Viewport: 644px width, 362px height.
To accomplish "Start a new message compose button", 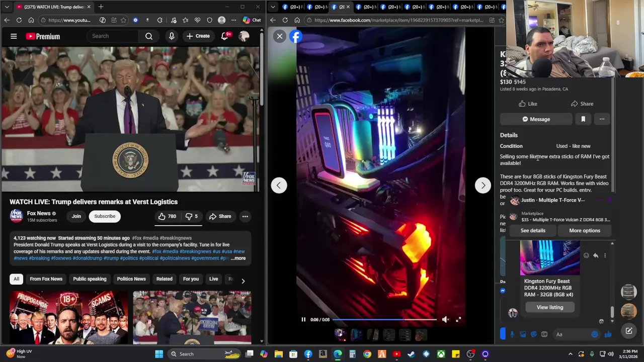I will pyautogui.click(x=629, y=331).
